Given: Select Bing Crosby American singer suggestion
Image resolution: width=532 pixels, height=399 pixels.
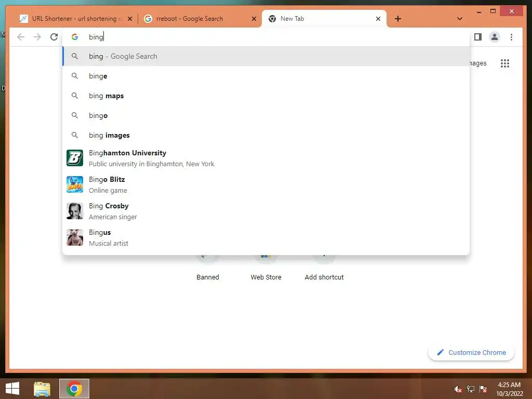Looking at the screenshot, I should tap(266, 211).
